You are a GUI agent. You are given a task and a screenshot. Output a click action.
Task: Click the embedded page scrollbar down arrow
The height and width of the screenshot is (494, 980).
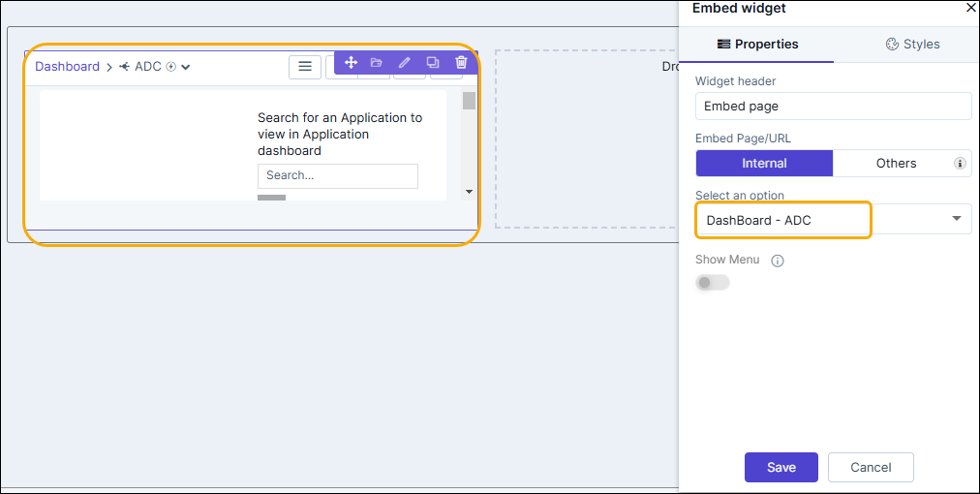pyautogui.click(x=469, y=192)
